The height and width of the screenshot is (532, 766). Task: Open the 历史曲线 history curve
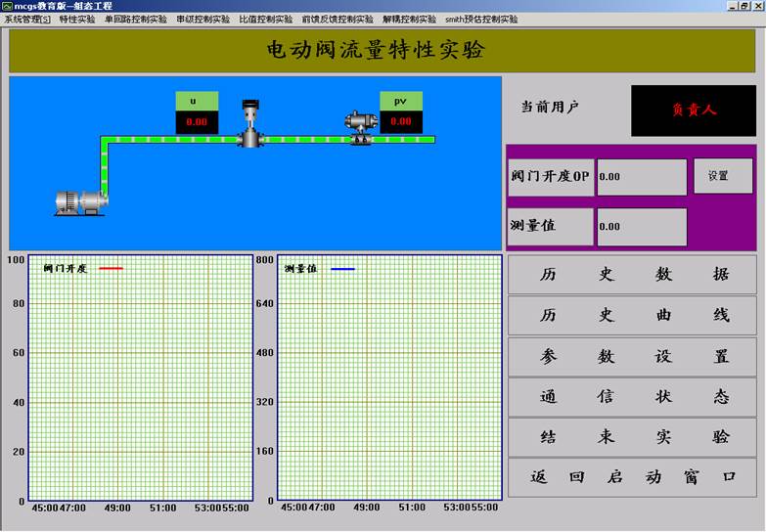coord(632,316)
